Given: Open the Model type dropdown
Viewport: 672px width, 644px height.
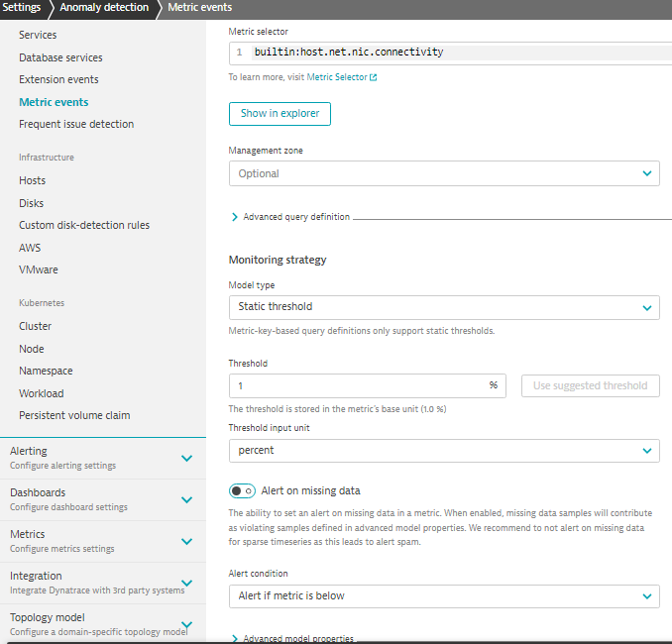Looking at the screenshot, I should [443, 307].
